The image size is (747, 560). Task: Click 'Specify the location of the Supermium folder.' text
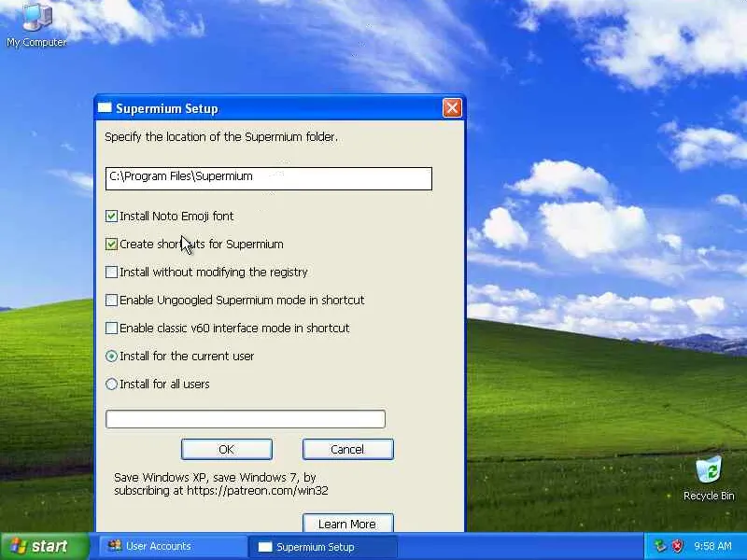tap(221, 137)
